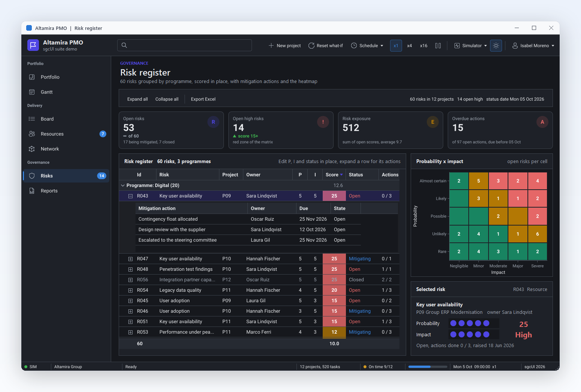Set simulation speed to x16
The image size is (581, 392).
tap(424, 46)
